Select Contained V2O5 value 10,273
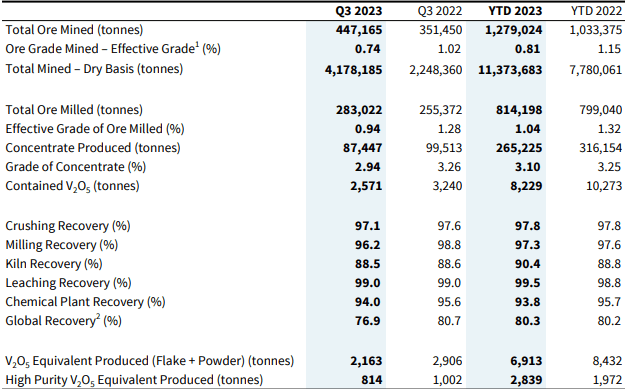The height and width of the screenshot is (389, 625). coord(604,186)
